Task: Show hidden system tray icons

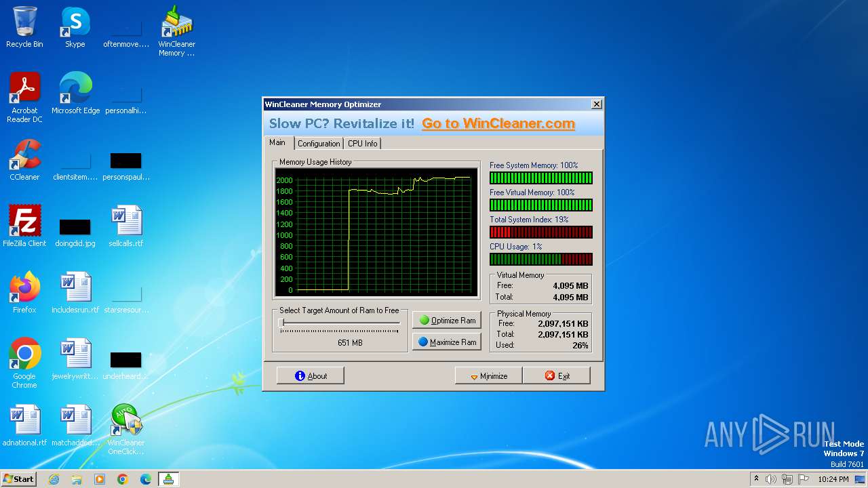Action: pyautogui.click(x=756, y=479)
